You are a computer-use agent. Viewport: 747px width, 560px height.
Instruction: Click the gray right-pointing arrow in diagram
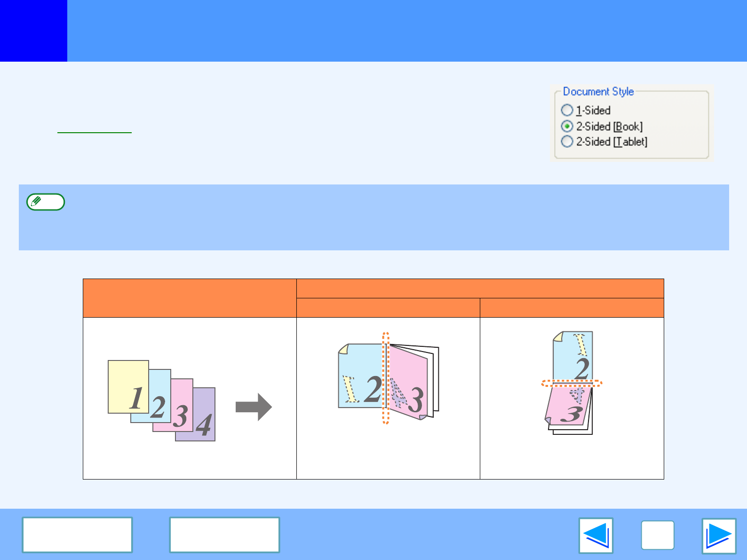coord(254,407)
